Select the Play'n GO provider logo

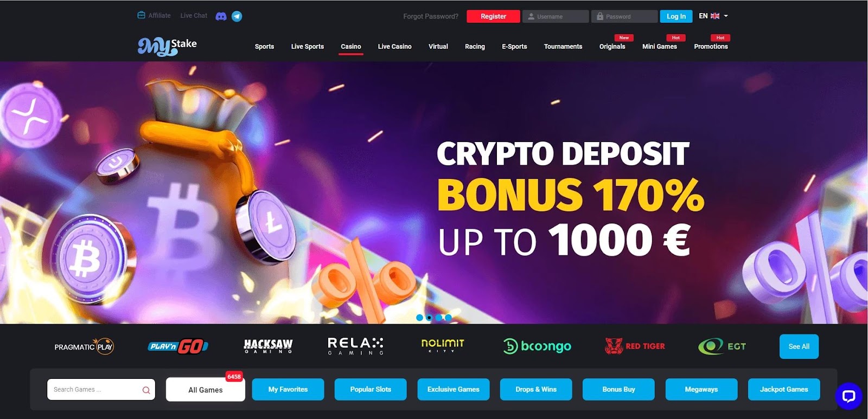[178, 346]
